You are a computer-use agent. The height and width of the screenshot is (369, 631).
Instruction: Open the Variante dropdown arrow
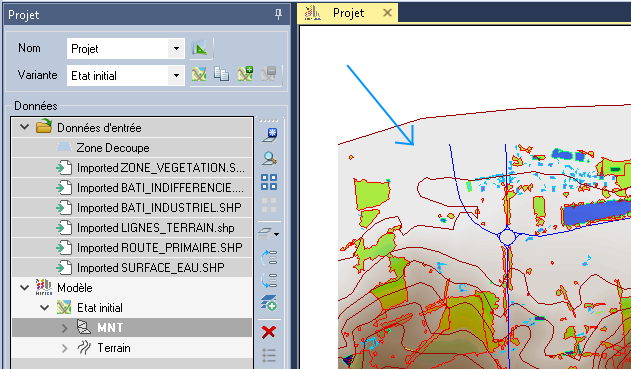pos(176,76)
